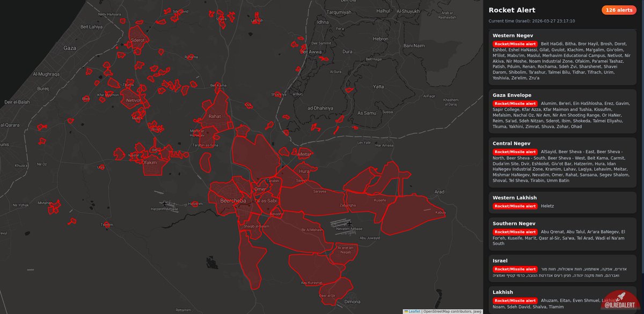Click Rocket/Missile alert badge under Western Lakhish

pos(515,206)
